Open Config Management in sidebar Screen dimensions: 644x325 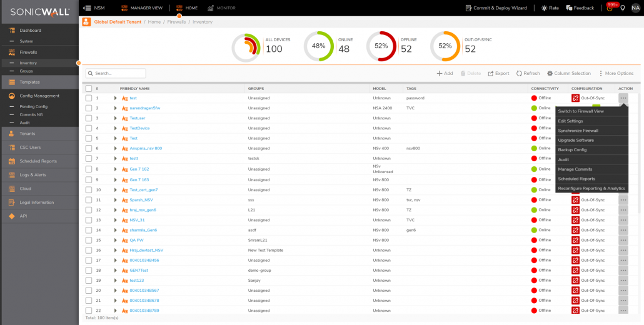[39, 96]
